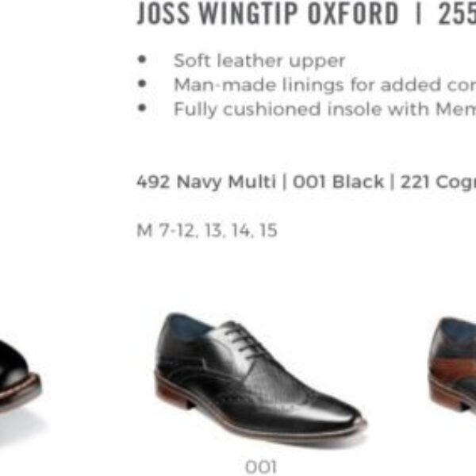476x476 pixels.
Task: Click the vertical divider in the heading
Action: [x=419, y=13]
